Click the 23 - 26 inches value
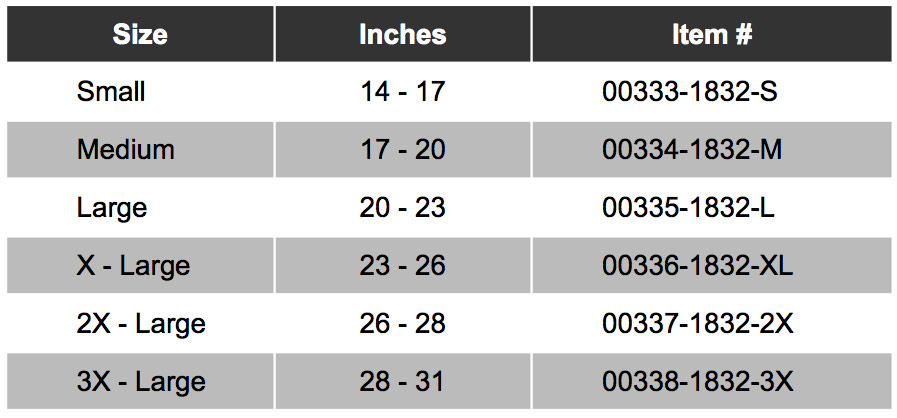897x418 pixels. pyautogui.click(x=403, y=266)
